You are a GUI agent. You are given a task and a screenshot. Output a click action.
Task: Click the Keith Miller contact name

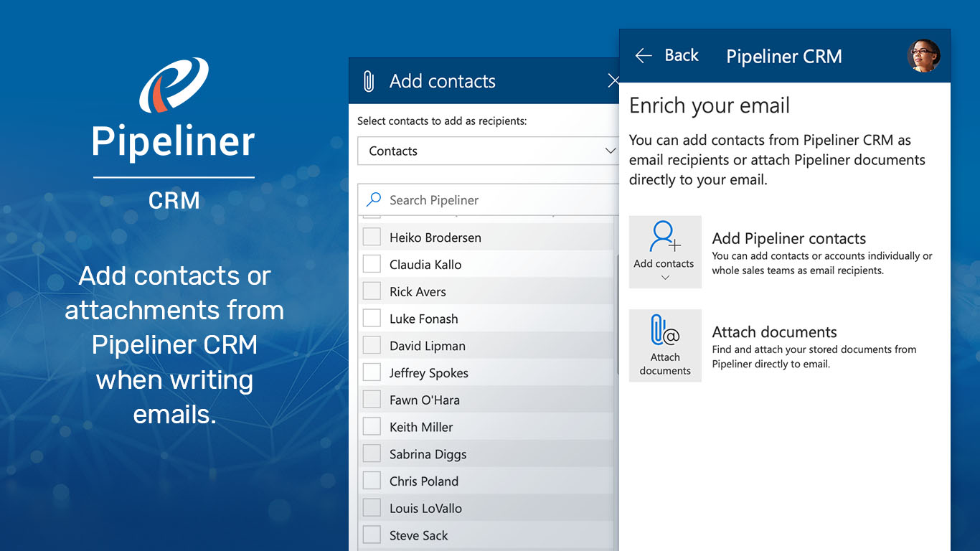[421, 427]
